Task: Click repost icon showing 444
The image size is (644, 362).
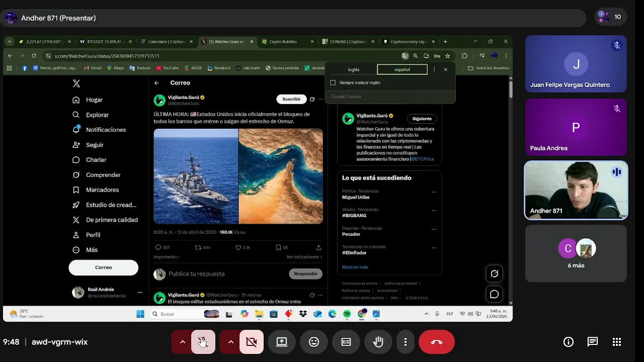Action: click(202, 247)
